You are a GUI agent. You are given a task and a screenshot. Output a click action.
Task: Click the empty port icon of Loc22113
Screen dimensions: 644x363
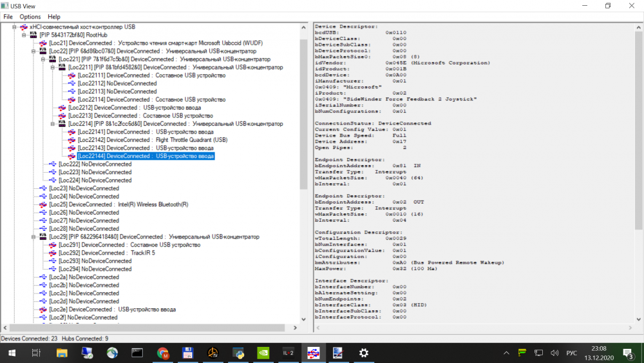pos(71,92)
